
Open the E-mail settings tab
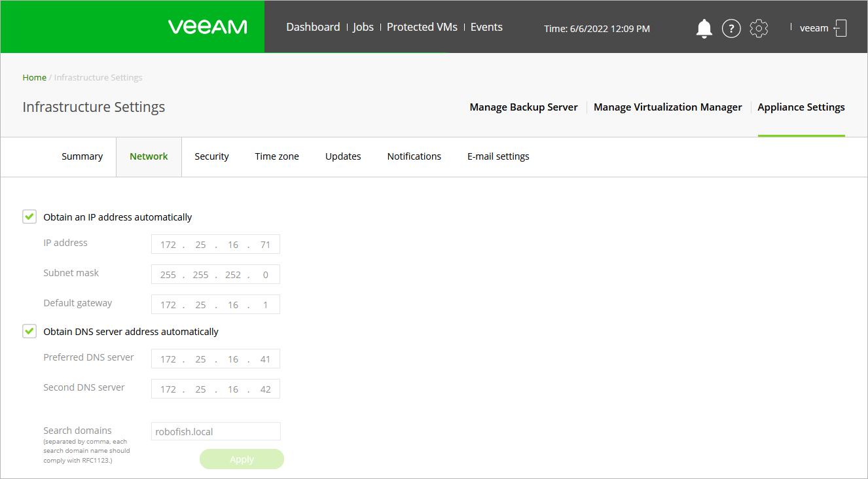[x=498, y=156]
